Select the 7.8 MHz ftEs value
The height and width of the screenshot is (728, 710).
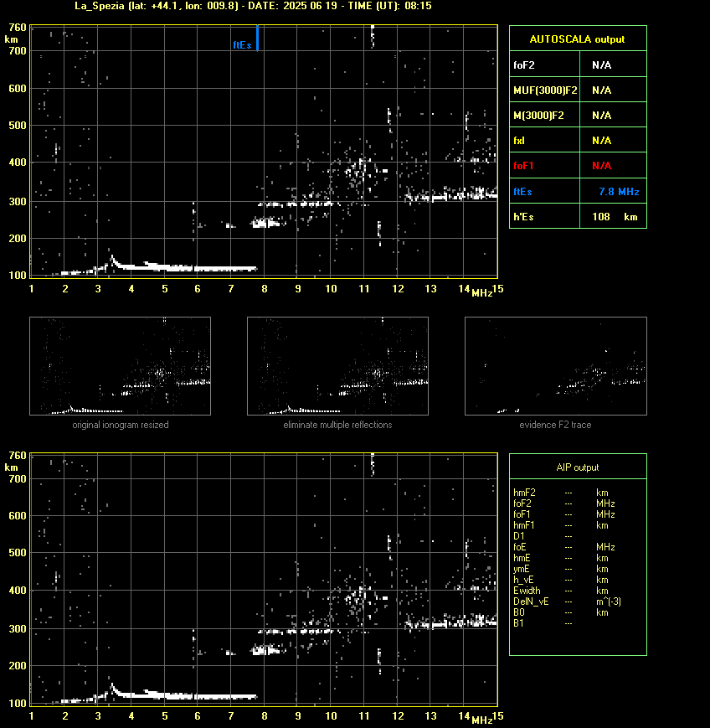pos(619,191)
